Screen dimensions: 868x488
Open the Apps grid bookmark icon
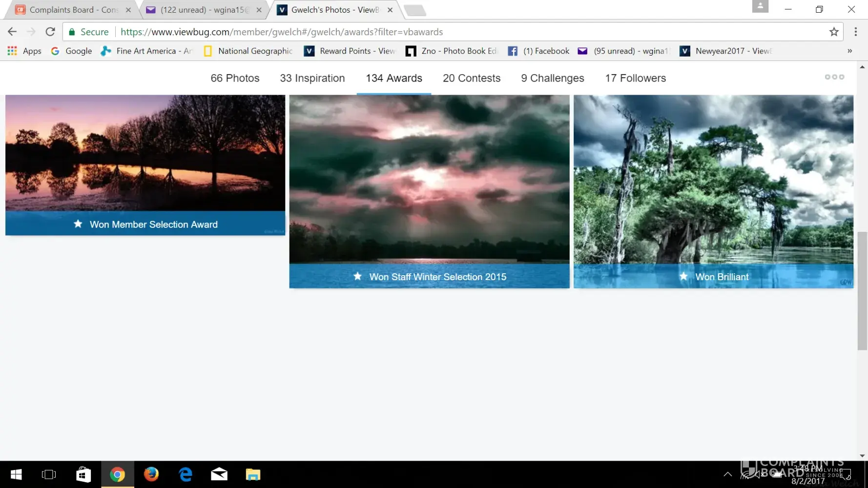[12, 51]
